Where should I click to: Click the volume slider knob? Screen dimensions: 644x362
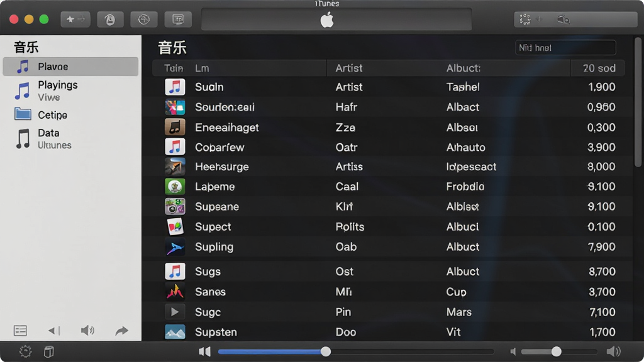click(x=556, y=351)
